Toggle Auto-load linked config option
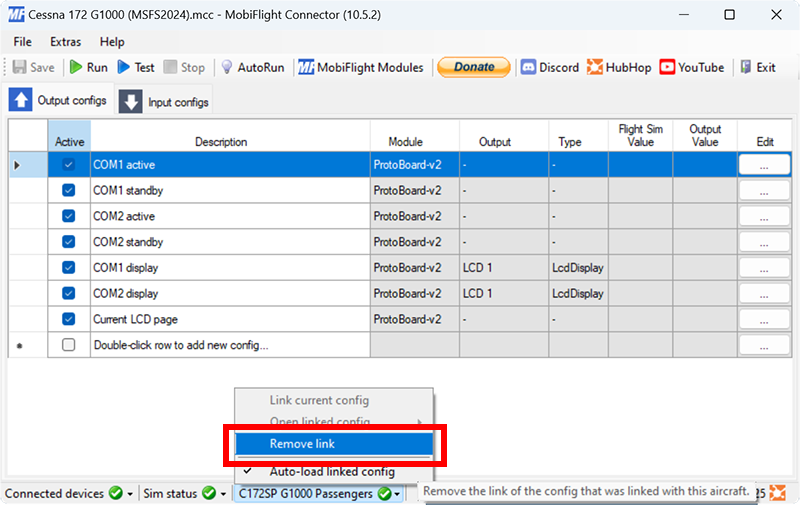The width and height of the screenshot is (800, 505). (334, 471)
